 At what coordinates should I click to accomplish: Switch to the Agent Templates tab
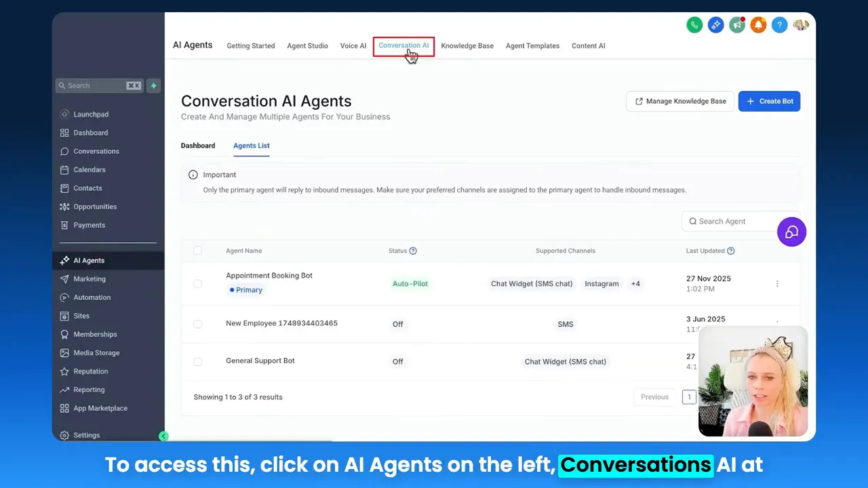coord(532,46)
